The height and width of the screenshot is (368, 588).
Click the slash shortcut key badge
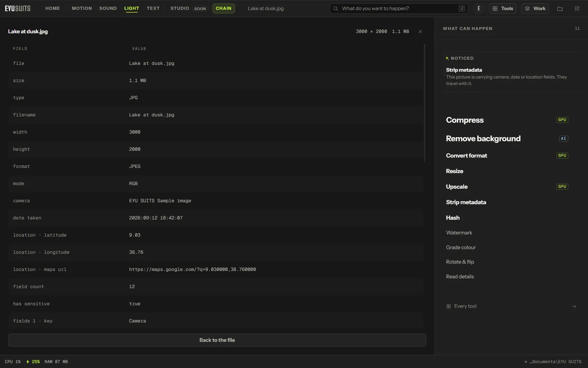point(462,8)
